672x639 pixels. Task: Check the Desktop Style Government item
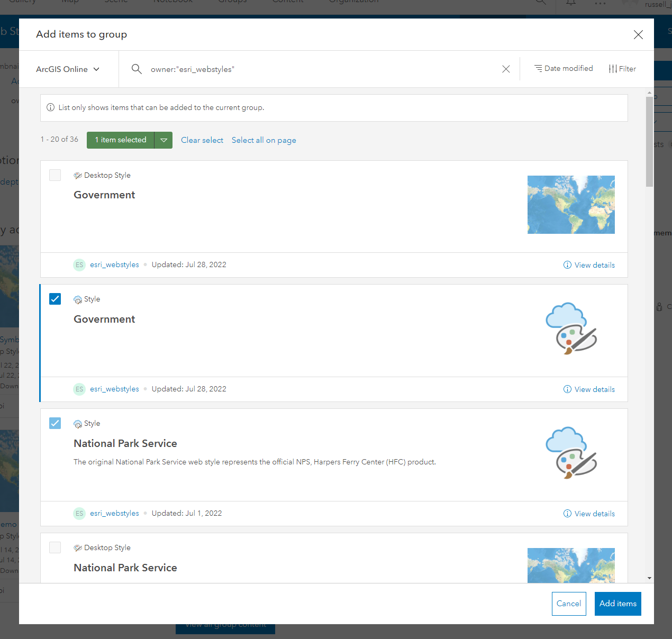55,175
